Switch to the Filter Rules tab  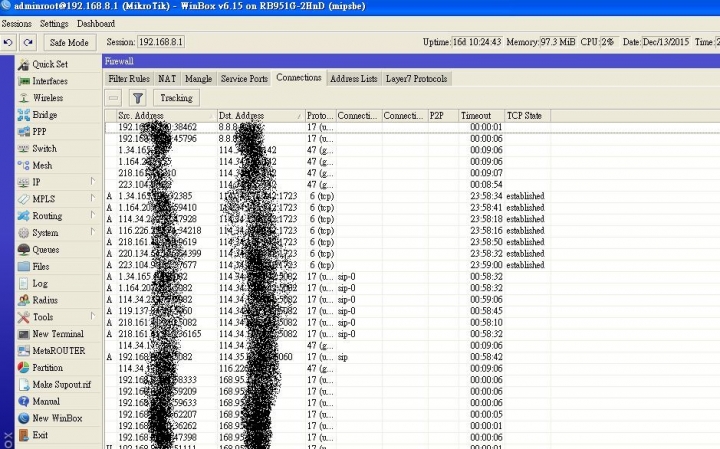[129, 79]
